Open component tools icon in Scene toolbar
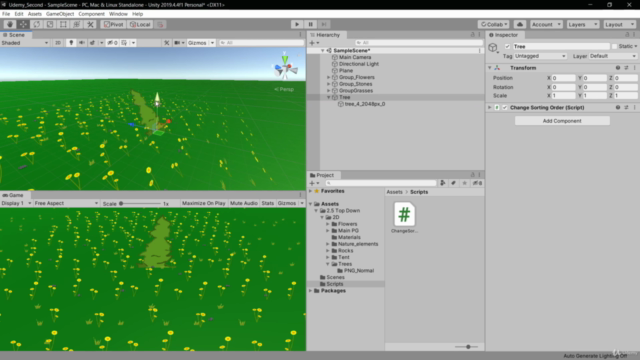640x360 pixels. point(167,43)
